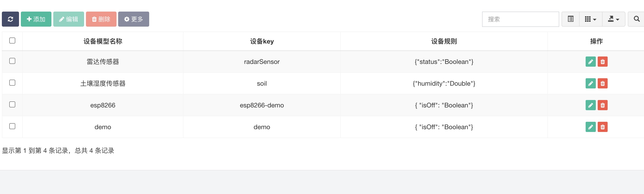
Task: Sort by 设备key column header
Action: [262, 41]
